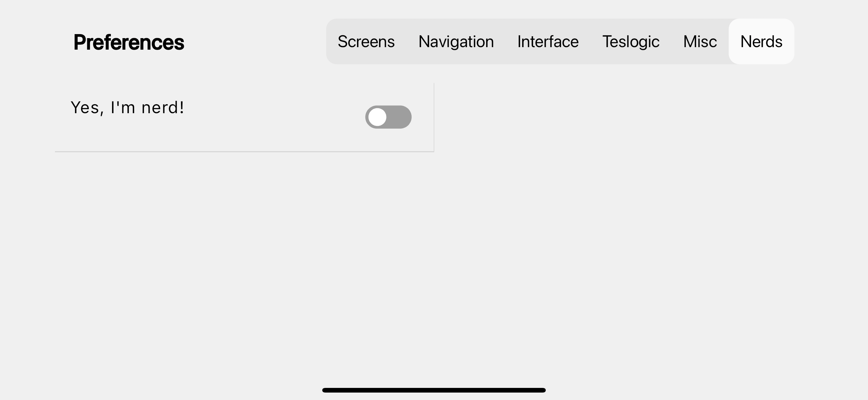The width and height of the screenshot is (868, 400).
Task: Tap the gray track of the nerd switch
Action: pos(399,117)
